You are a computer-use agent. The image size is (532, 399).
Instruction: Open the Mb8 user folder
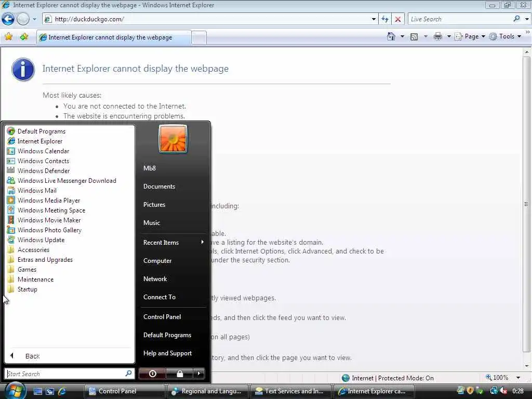tap(173, 168)
